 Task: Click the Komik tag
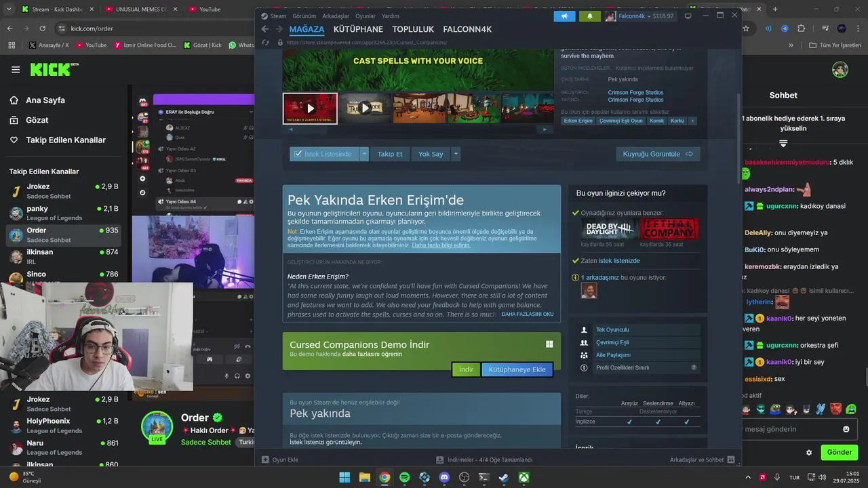[656, 121]
